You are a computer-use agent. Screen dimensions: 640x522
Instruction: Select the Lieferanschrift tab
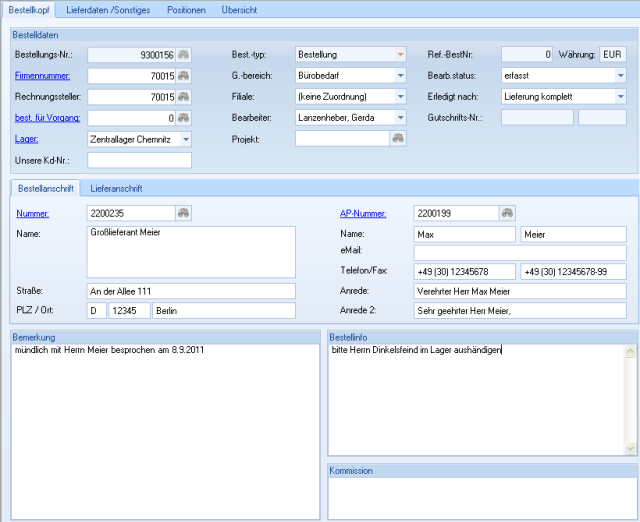pyautogui.click(x=116, y=188)
